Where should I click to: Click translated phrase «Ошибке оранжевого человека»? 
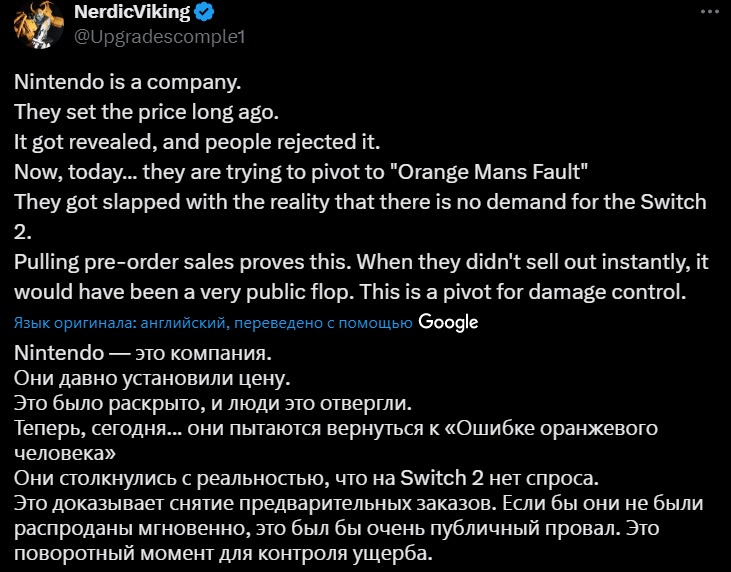(x=336, y=441)
